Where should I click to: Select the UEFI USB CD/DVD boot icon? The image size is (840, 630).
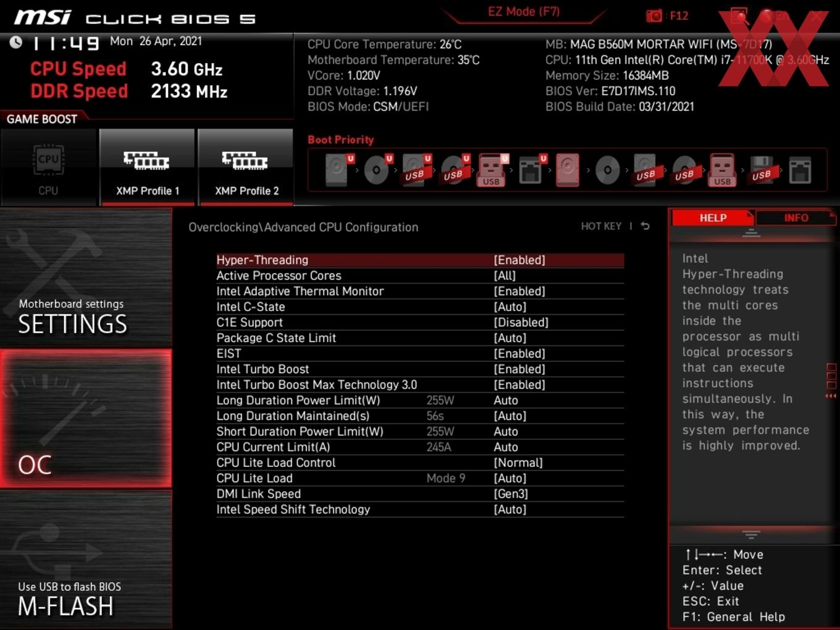click(x=455, y=170)
